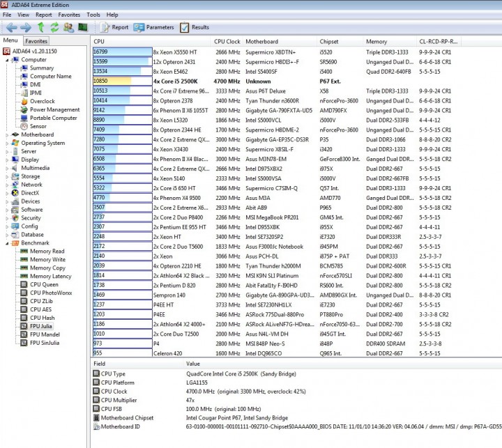Expand the Motherboard tree node
This screenshot has height=448, width=502.
[7, 134]
